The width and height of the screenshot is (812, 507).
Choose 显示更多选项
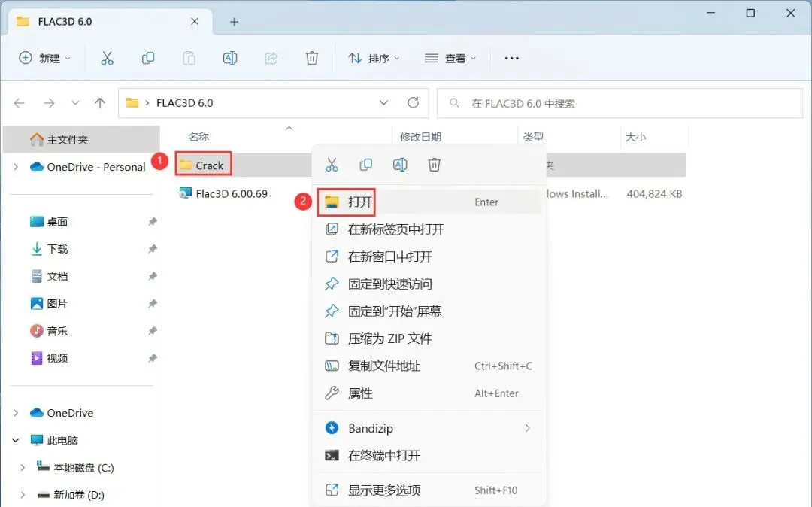coord(429,490)
